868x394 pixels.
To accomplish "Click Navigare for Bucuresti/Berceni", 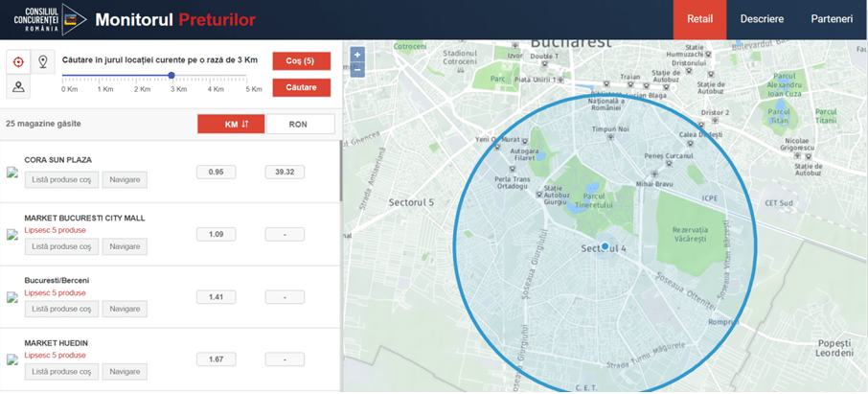I will tap(125, 309).
